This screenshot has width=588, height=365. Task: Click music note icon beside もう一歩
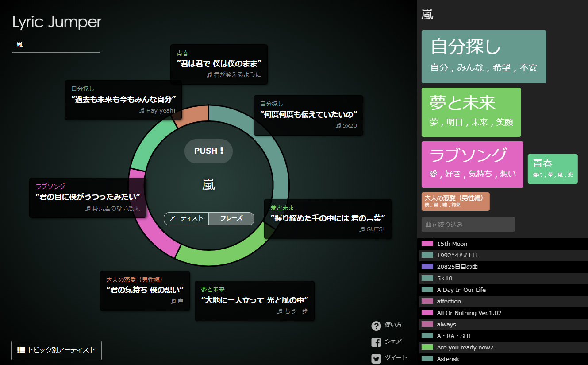(280, 311)
